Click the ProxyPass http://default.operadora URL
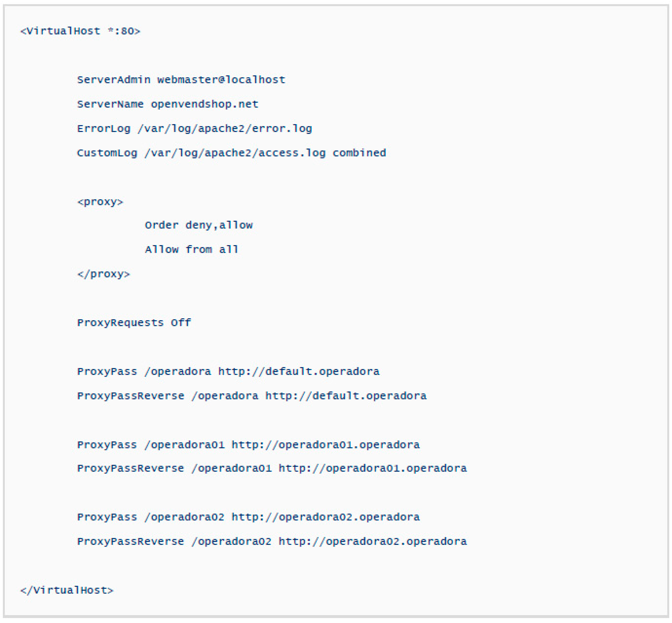 pyautogui.click(x=299, y=371)
